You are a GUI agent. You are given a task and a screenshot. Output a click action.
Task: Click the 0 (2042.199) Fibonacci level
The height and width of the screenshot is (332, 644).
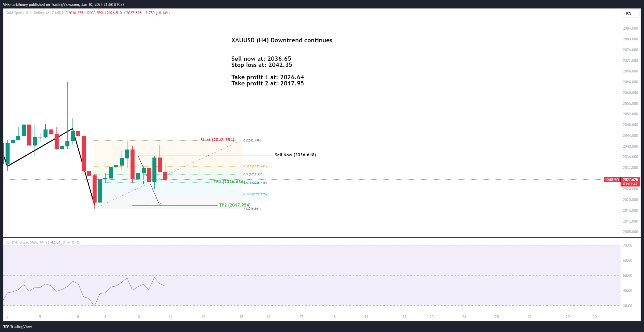tap(252, 141)
